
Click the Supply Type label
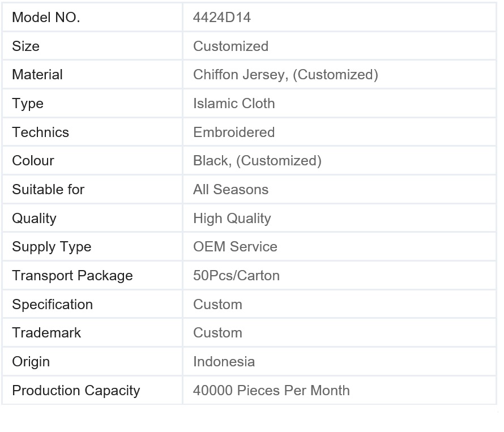(x=52, y=247)
